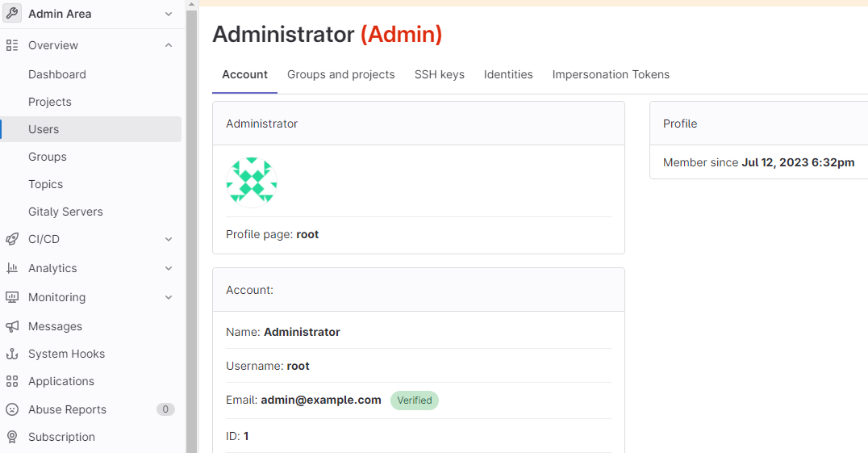Screen dimensions: 868x453
Task: Expand the Monitoring section chevron
Action: point(169,297)
